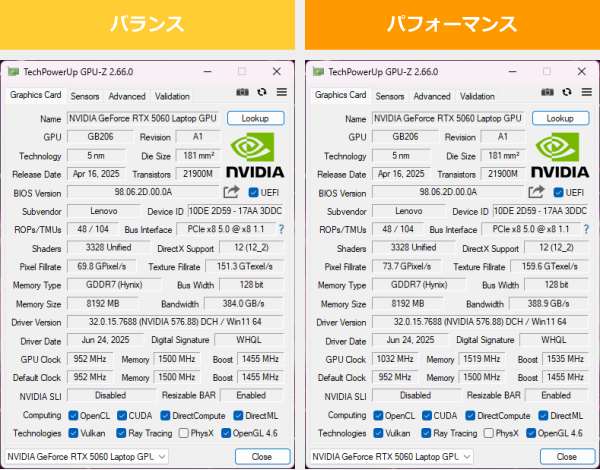Click BIOS Version field in left window

coord(143,192)
